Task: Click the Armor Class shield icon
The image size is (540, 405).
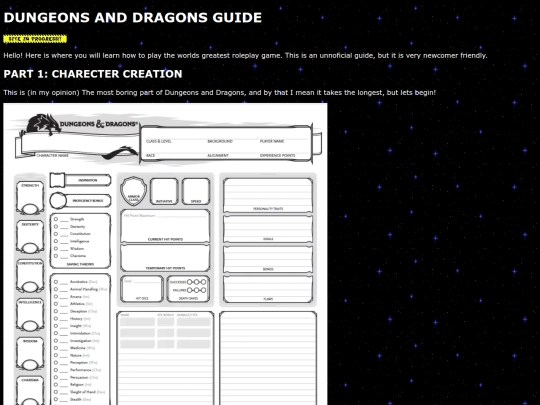Action: 133,191
